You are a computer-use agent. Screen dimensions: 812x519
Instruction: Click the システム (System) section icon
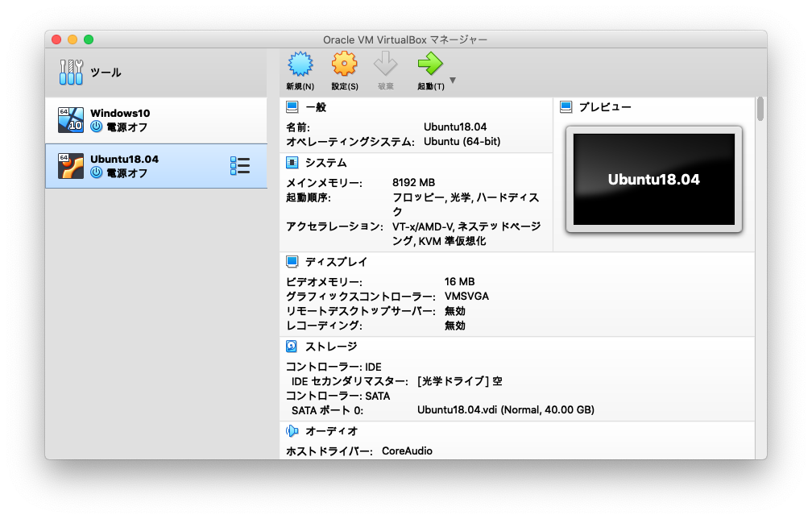(291, 162)
